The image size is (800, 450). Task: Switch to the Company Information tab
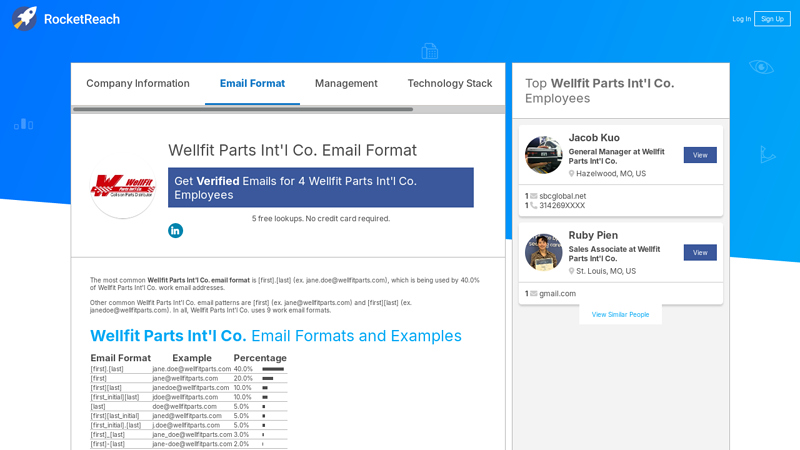pos(138,83)
